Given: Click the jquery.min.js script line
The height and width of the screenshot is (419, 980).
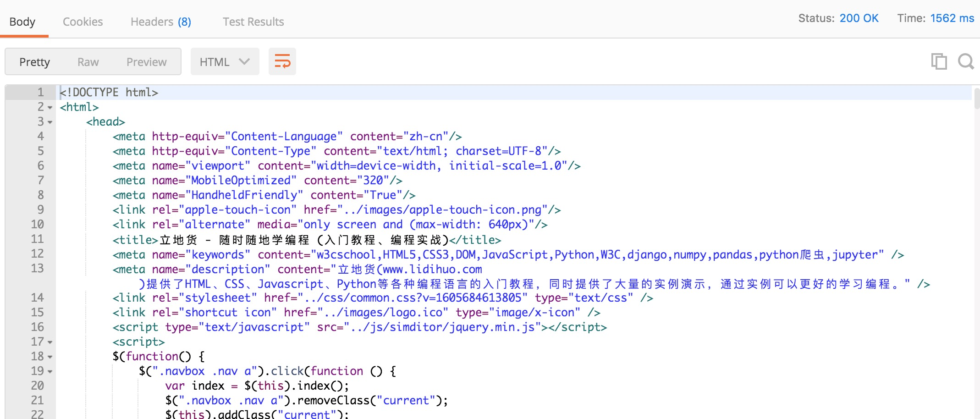Looking at the screenshot, I should [359, 327].
